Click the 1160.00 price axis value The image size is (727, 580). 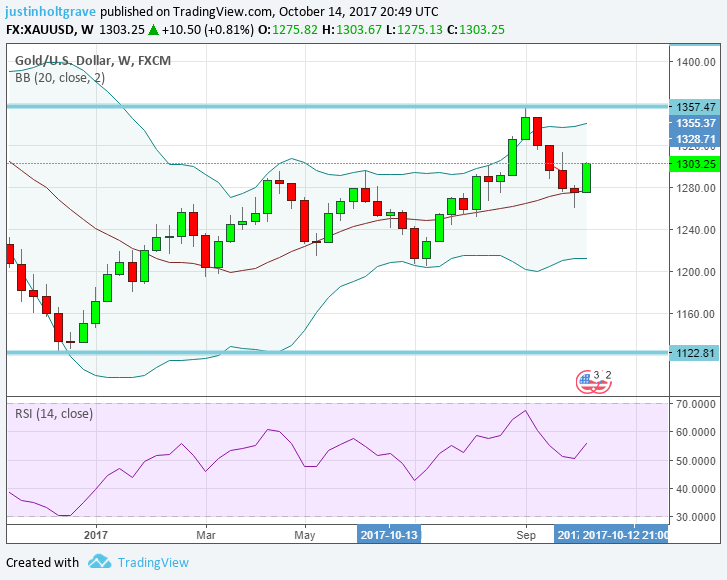pyautogui.click(x=695, y=314)
